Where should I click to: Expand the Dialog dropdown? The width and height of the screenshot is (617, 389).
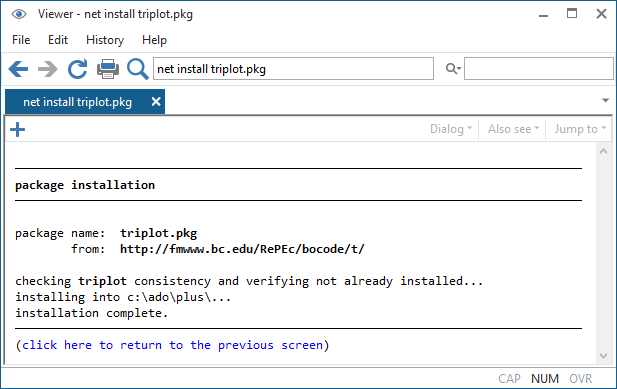pyautogui.click(x=451, y=129)
